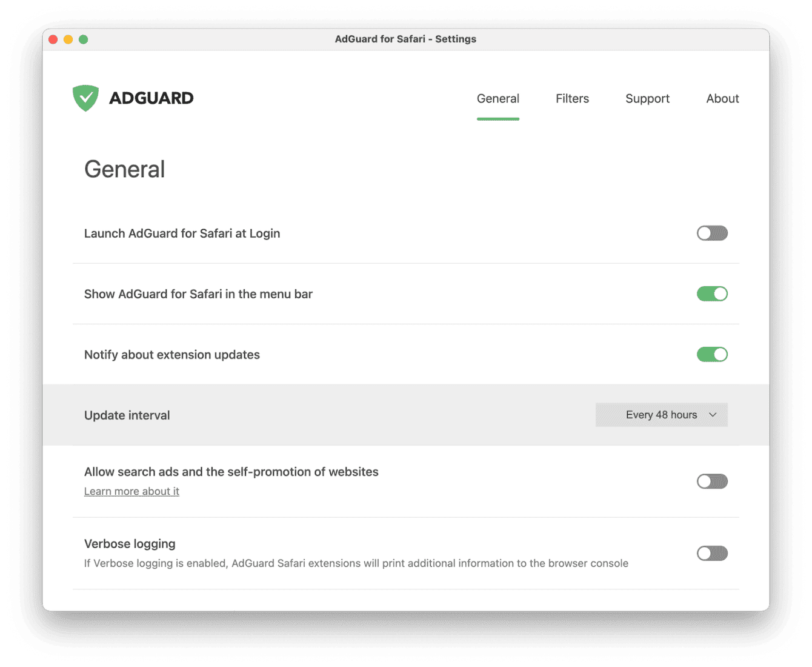812x667 pixels.
Task: Click the AdGuard shield logo
Action: click(x=85, y=98)
